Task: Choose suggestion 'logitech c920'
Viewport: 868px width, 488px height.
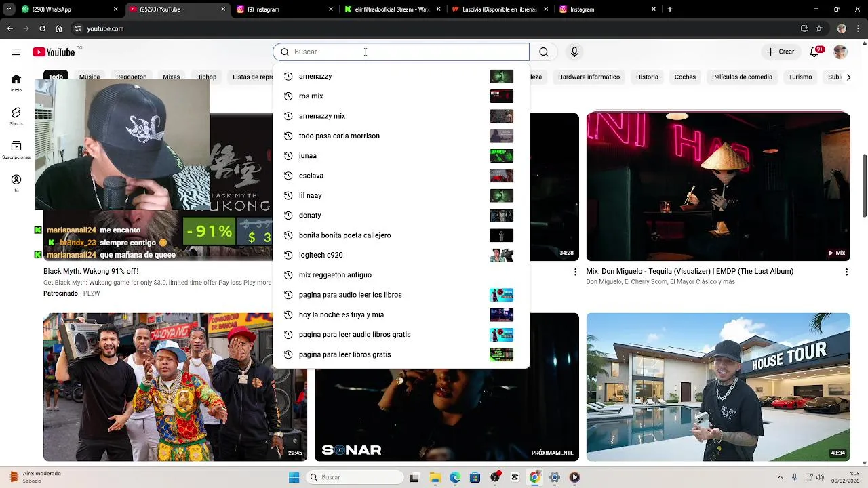Action: pos(401,255)
